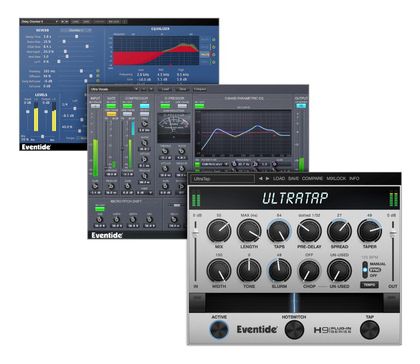Click the LENGTH knob on UltraTap

click(249, 231)
